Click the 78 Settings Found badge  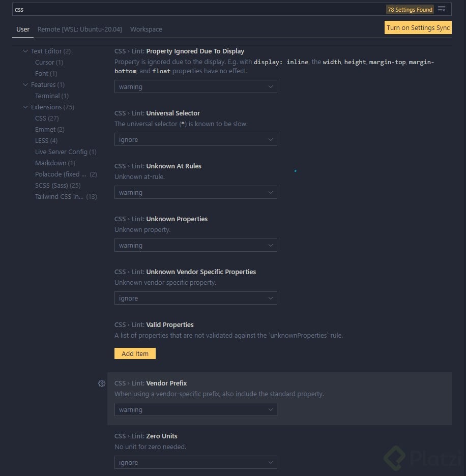[410, 10]
